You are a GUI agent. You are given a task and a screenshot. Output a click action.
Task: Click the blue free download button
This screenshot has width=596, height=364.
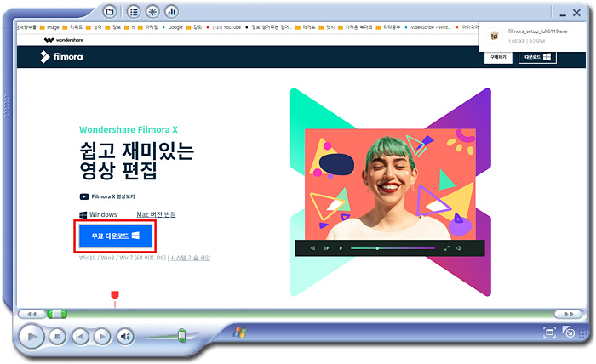pos(115,236)
